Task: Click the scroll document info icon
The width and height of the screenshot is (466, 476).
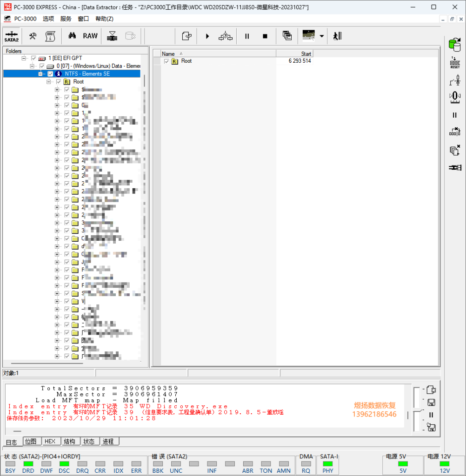Action: 50,36
